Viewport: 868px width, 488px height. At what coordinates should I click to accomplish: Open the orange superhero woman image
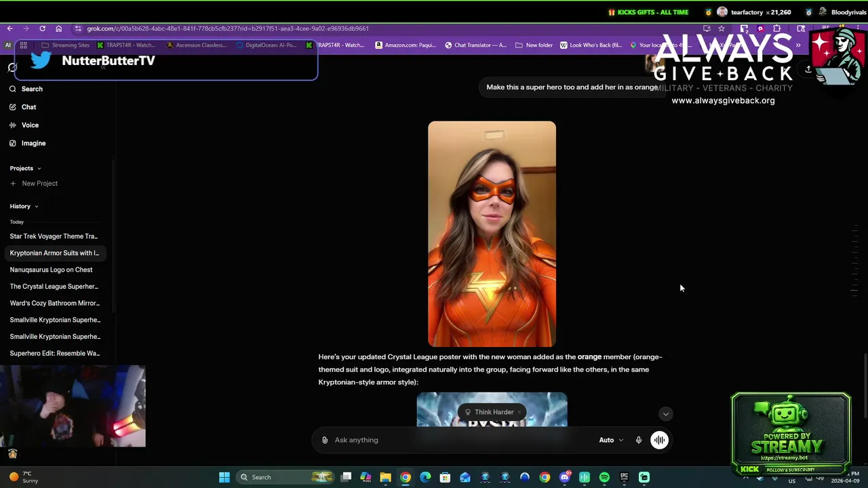tap(492, 234)
